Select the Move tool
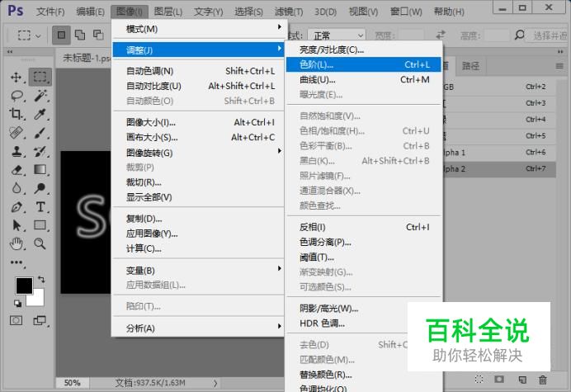This screenshot has height=392, width=571. [17, 78]
